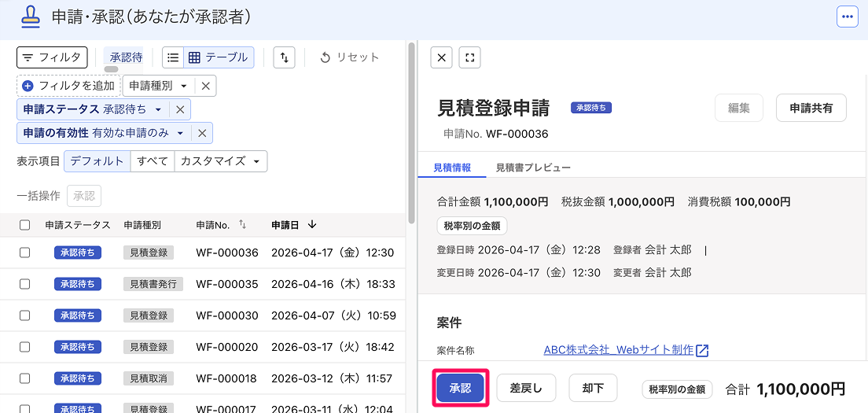Approve the request with 承認

point(461,388)
